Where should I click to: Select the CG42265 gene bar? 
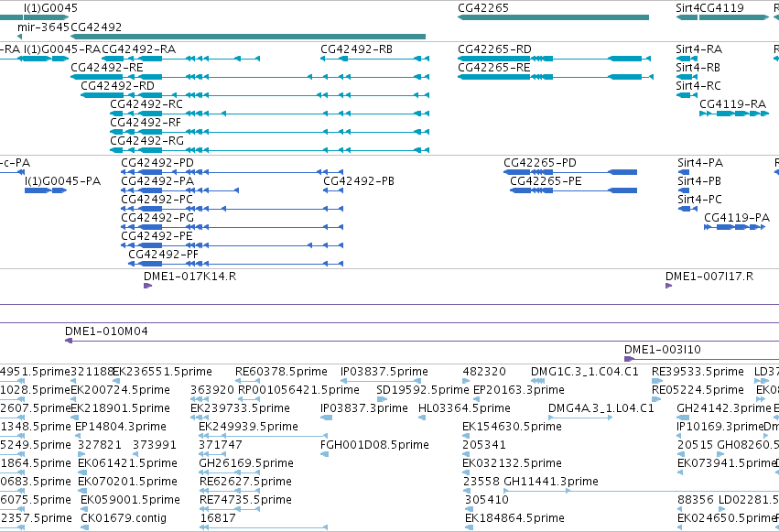[553, 17]
